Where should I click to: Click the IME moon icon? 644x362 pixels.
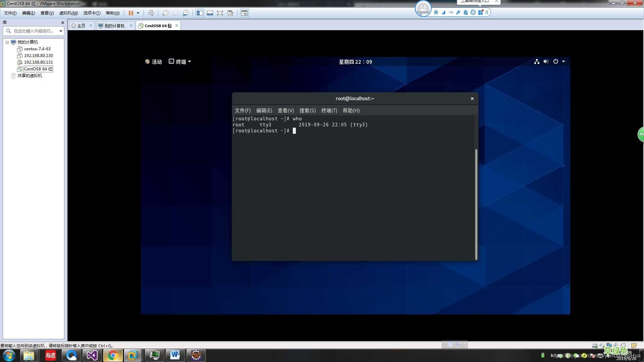click(x=443, y=12)
